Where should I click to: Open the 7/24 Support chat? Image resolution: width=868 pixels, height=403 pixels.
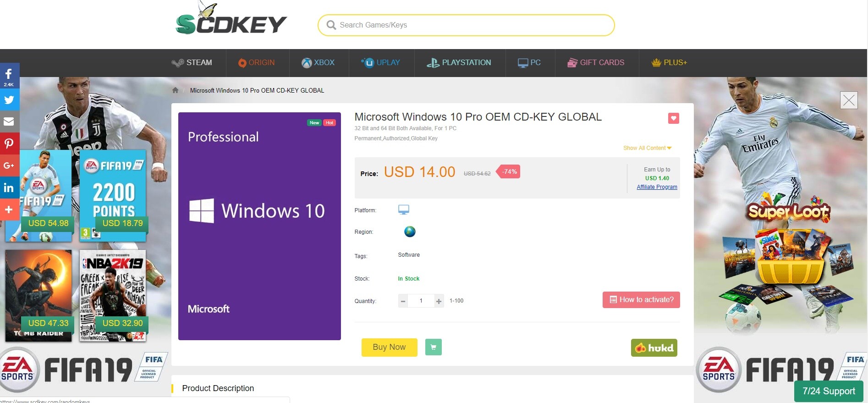829,391
